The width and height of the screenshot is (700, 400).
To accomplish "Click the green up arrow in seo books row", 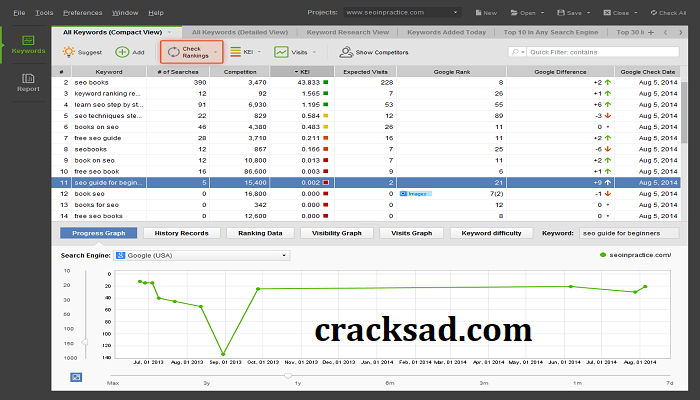I will [608, 82].
